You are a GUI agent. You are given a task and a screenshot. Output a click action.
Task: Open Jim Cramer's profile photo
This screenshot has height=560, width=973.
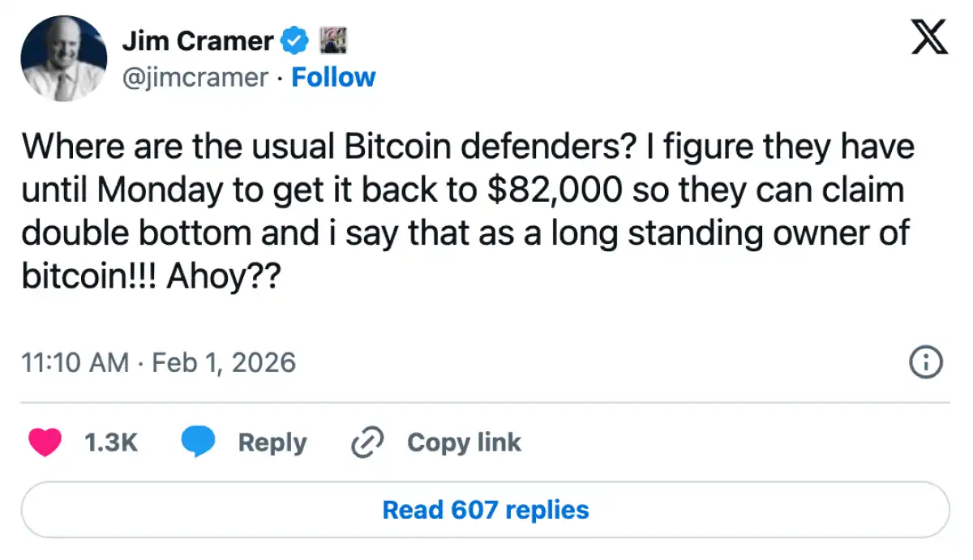pyautogui.click(x=64, y=58)
